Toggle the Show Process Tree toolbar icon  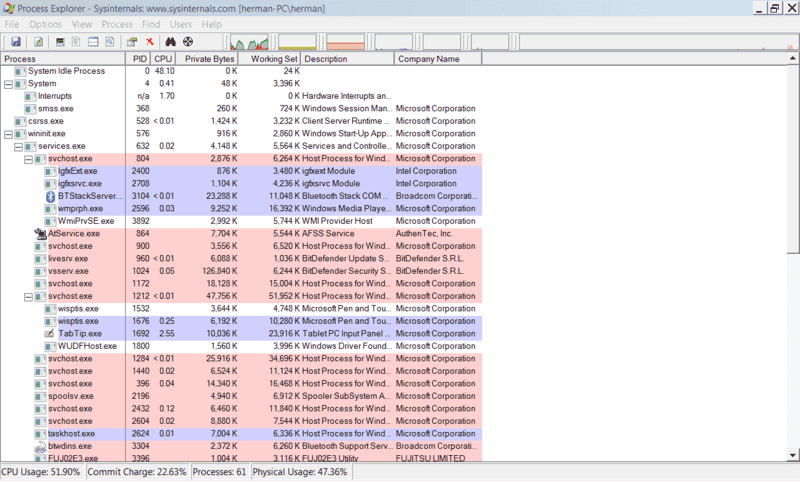(76, 42)
